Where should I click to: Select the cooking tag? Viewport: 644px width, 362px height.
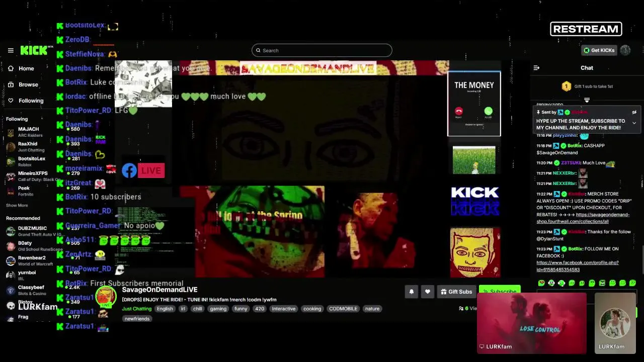point(312,309)
